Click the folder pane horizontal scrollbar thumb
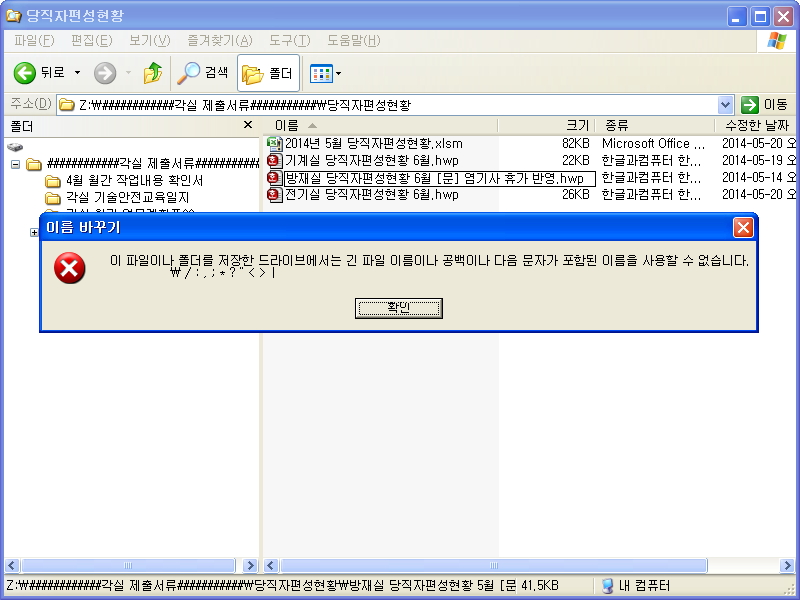 coord(128,565)
